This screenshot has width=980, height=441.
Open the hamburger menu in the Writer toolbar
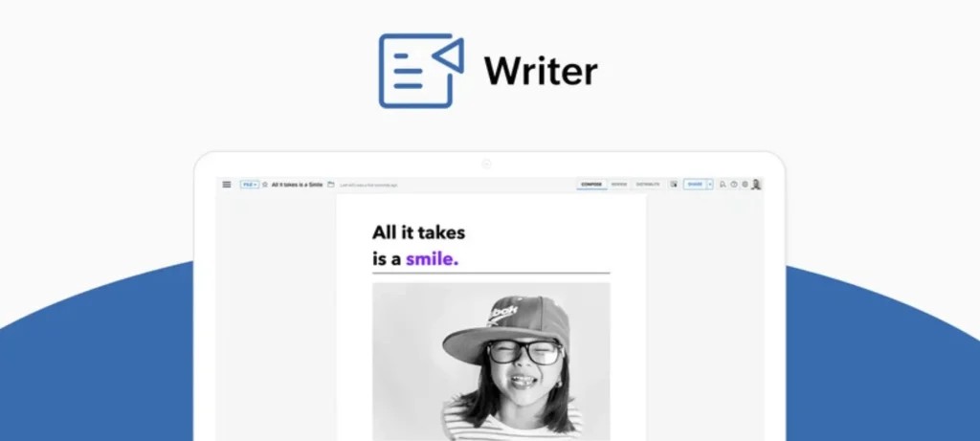(x=227, y=185)
